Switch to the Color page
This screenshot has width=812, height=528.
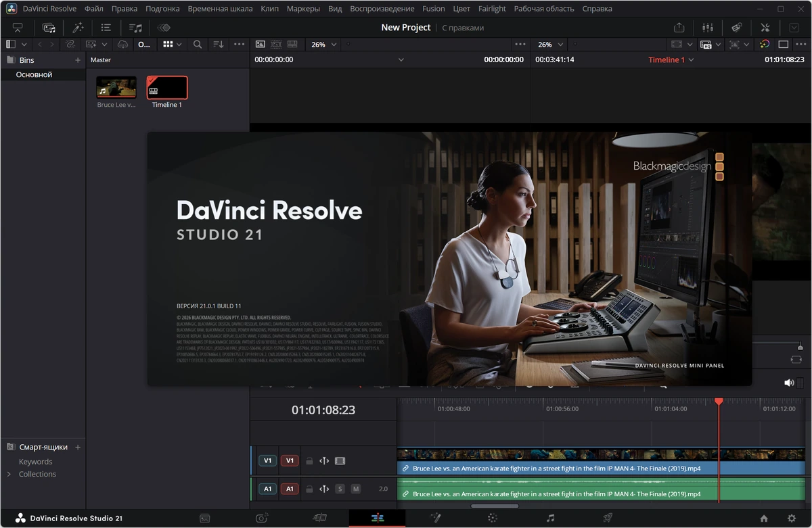tap(493, 519)
